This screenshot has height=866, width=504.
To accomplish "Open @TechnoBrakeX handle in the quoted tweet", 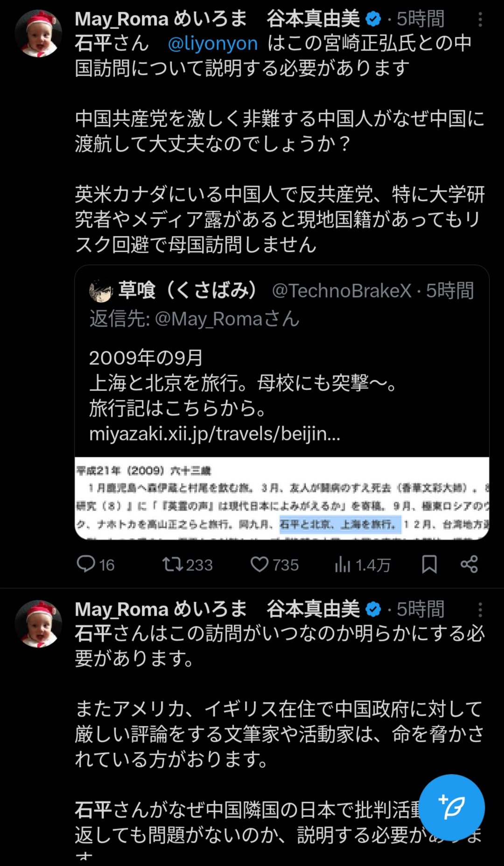I will (342, 291).
